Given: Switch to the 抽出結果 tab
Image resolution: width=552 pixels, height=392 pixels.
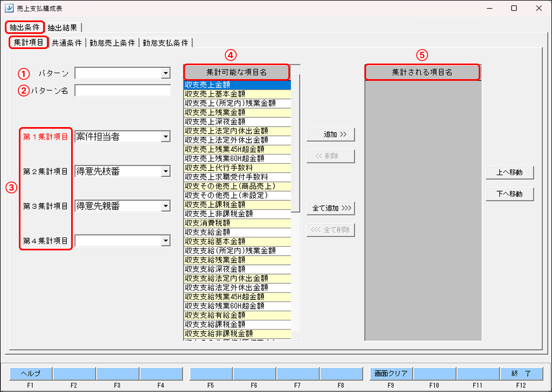Looking at the screenshot, I should 63,27.
